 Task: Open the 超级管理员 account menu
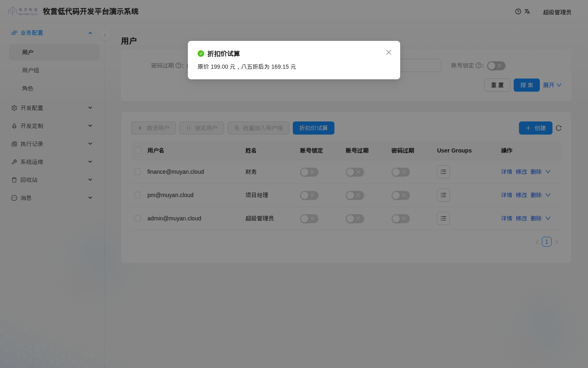(557, 12)
